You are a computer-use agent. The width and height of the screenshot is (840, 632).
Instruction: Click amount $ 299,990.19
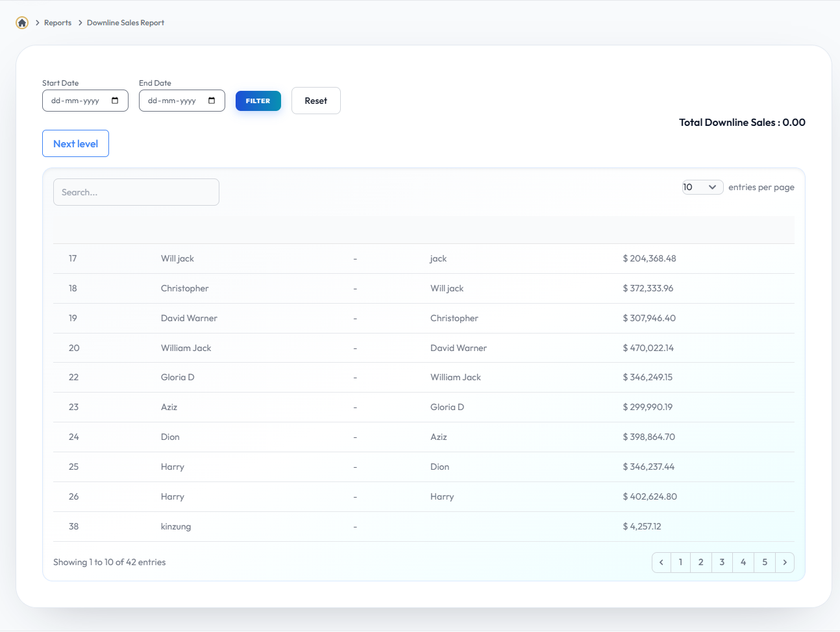648,407
